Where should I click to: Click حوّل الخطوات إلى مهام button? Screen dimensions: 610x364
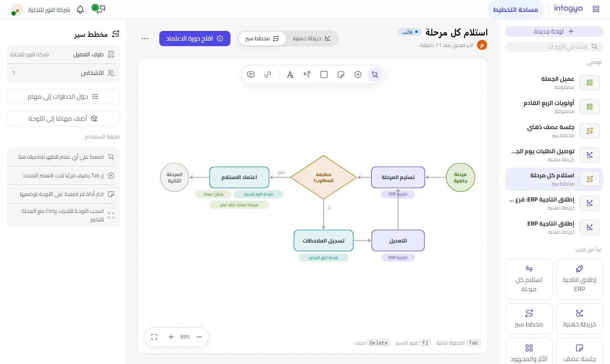63,97
